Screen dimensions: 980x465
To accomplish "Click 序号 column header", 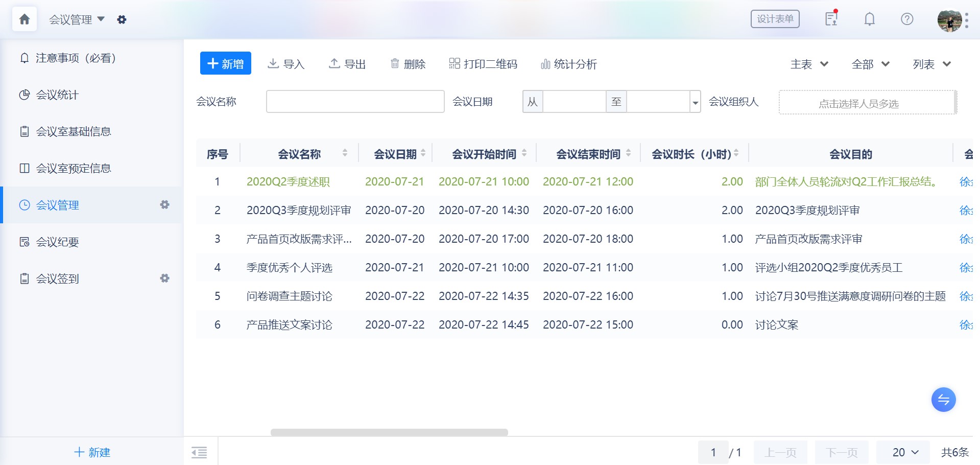I will point(217,154).
